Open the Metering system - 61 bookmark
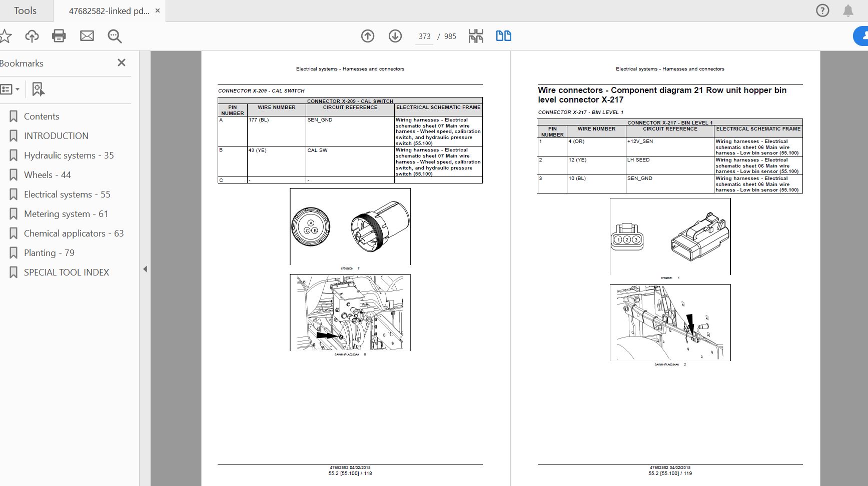868x486 pixels. coord(66,214)
